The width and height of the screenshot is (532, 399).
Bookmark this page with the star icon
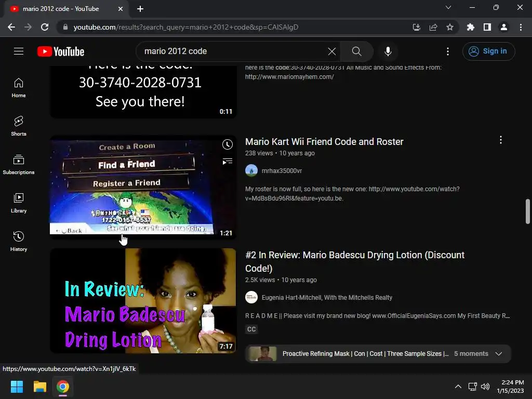pos(450,27)
